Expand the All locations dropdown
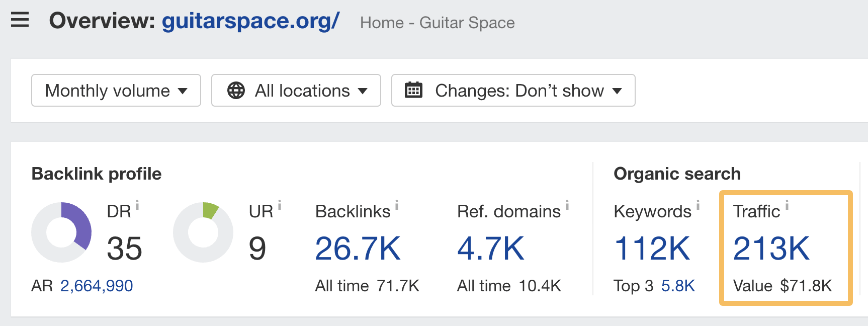868x326 pixels. point(296,91)
